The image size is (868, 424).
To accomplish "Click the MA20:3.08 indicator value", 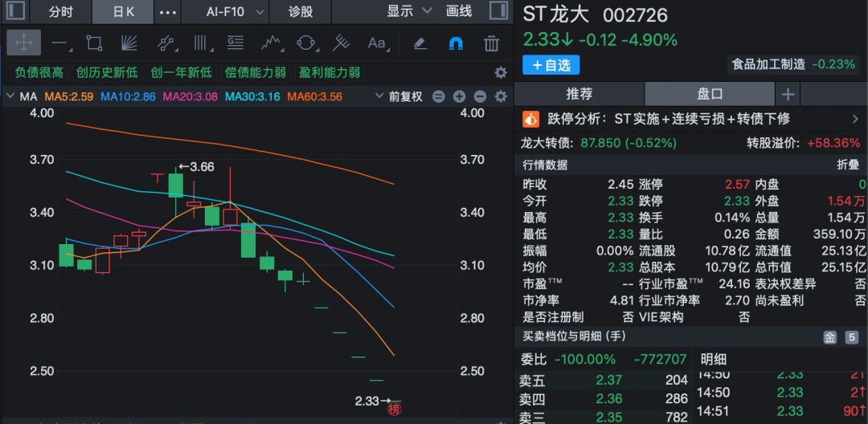I will point(190,96).
